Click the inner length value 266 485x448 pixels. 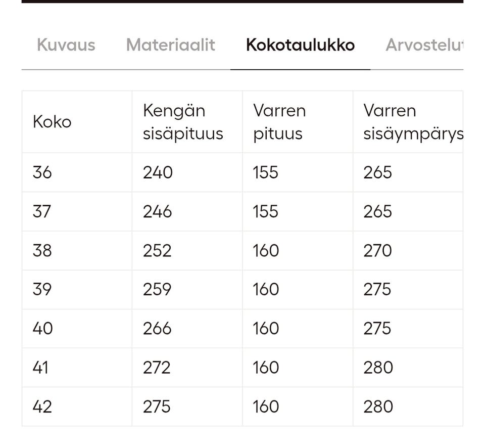click(x=157, y=329)
